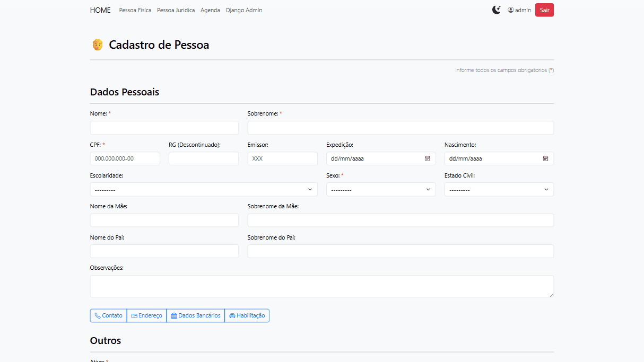Open the Agenda nav link
This screenshot has height=362, width=644.
[x=210, y=10]
